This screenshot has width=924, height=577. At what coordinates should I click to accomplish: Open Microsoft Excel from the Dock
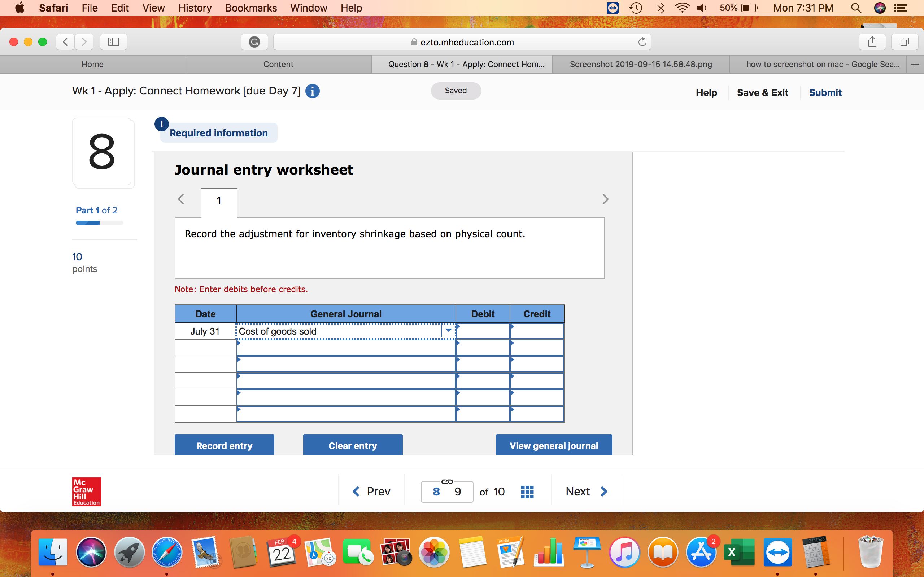740,552
